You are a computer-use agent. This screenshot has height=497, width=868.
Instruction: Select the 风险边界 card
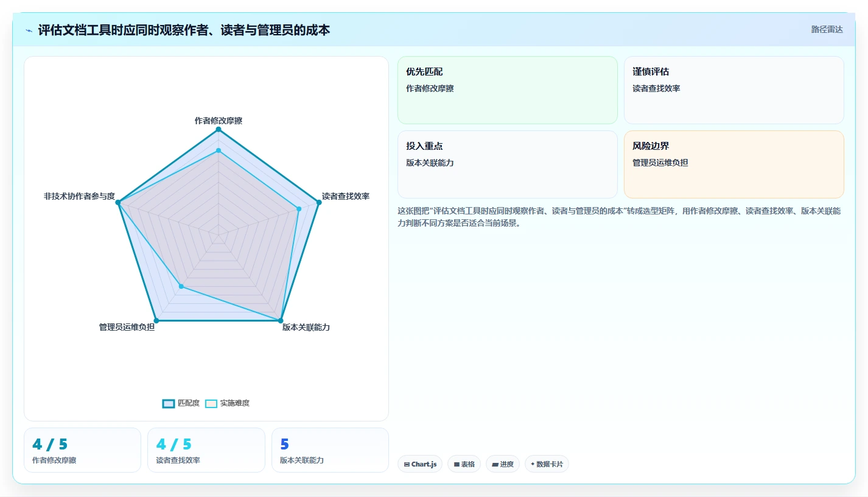[x=734, y=164]
